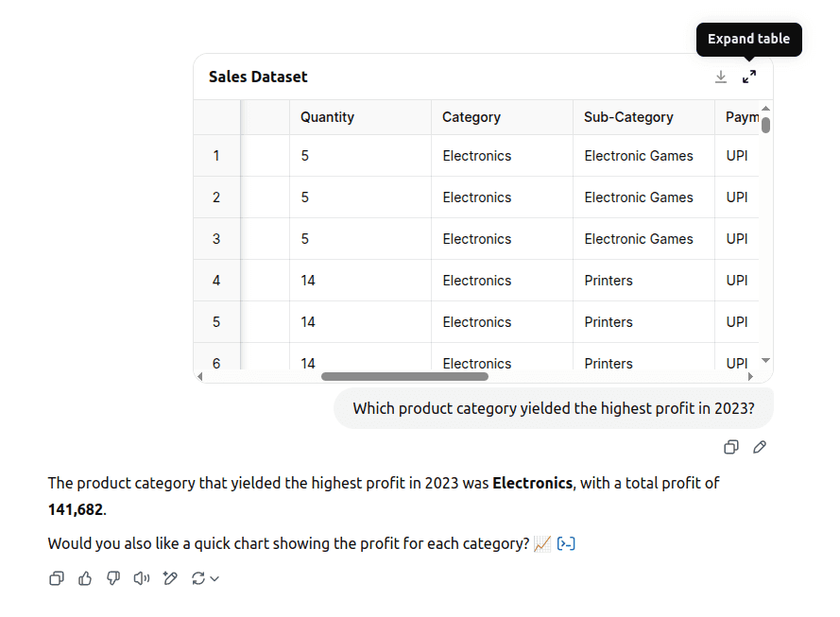This screenshot has width=840, height=617.
Task: Click the read aloud speaker icon
Action: click(x=141, y=578)
